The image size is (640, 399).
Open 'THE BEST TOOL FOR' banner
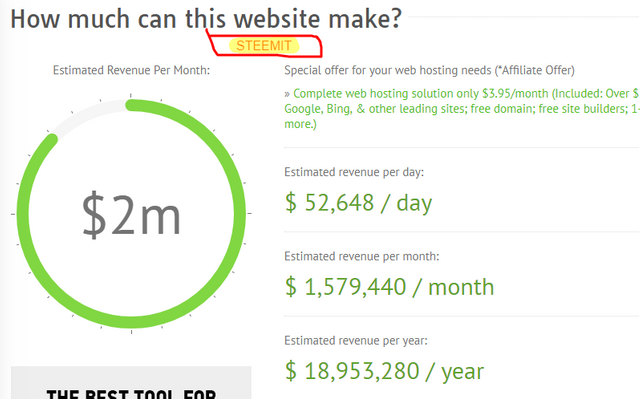point(131,383)
